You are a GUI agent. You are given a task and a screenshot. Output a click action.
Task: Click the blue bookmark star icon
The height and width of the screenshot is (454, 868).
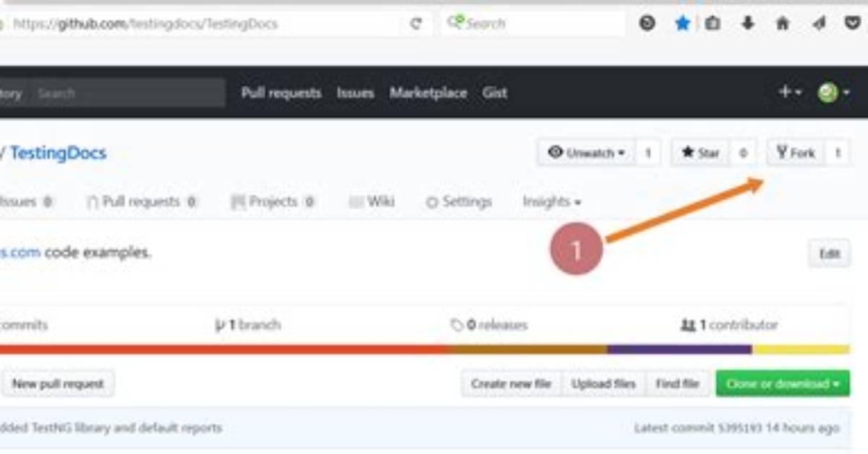[x=682, y=24]
